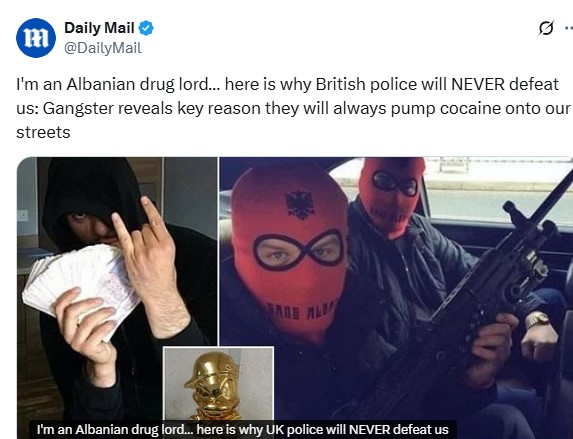Click the Grok slash-circle icon
This screenshot has width=573, height=439.
(546, 29)
